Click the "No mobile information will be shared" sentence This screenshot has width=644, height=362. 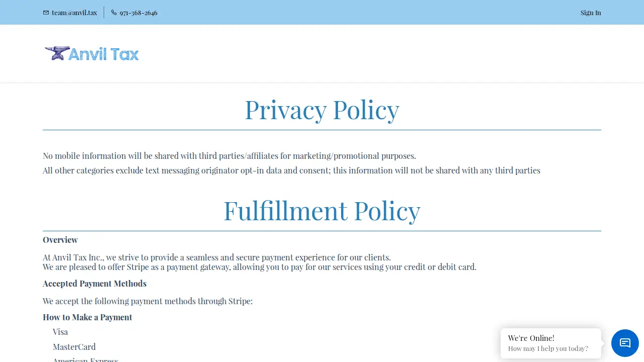click(x=229, y=156)
